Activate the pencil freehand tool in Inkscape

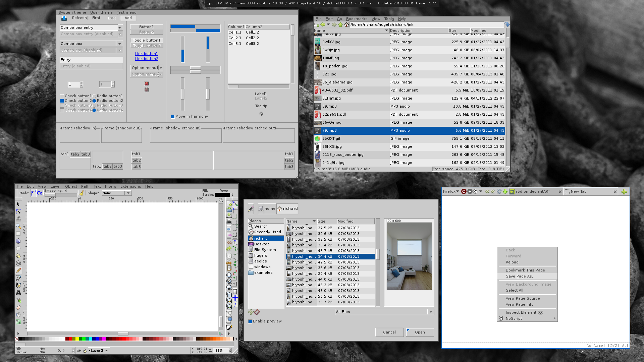click(18, 270)
